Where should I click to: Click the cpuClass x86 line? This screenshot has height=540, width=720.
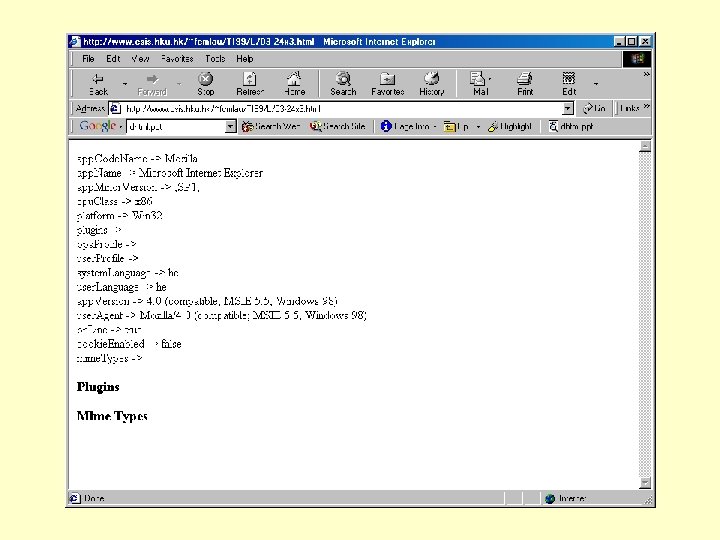tap(115, 201)
